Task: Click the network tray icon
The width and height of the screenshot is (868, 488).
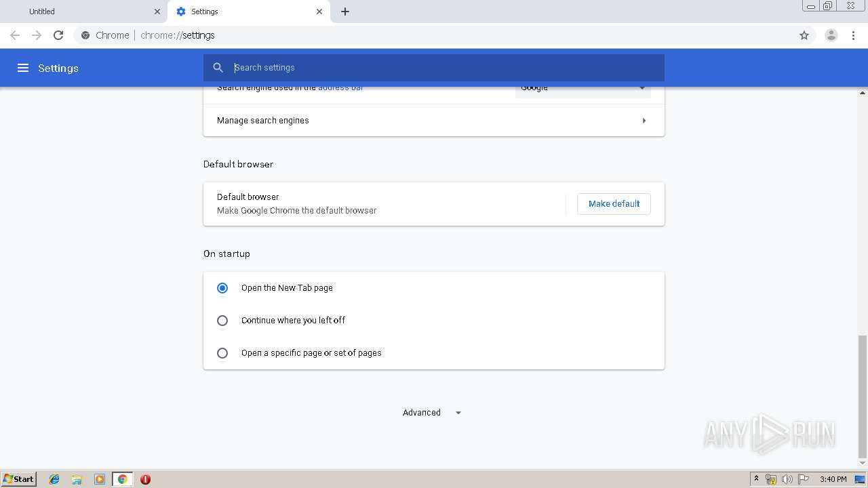Action: tap(771, 479)
